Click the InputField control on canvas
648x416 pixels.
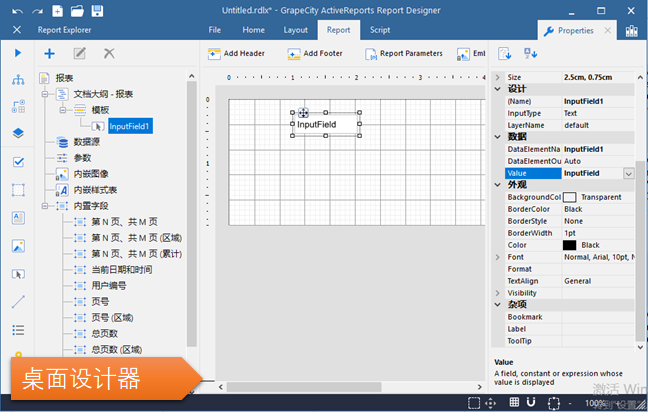pyautogui.click(x=326, y=124)
